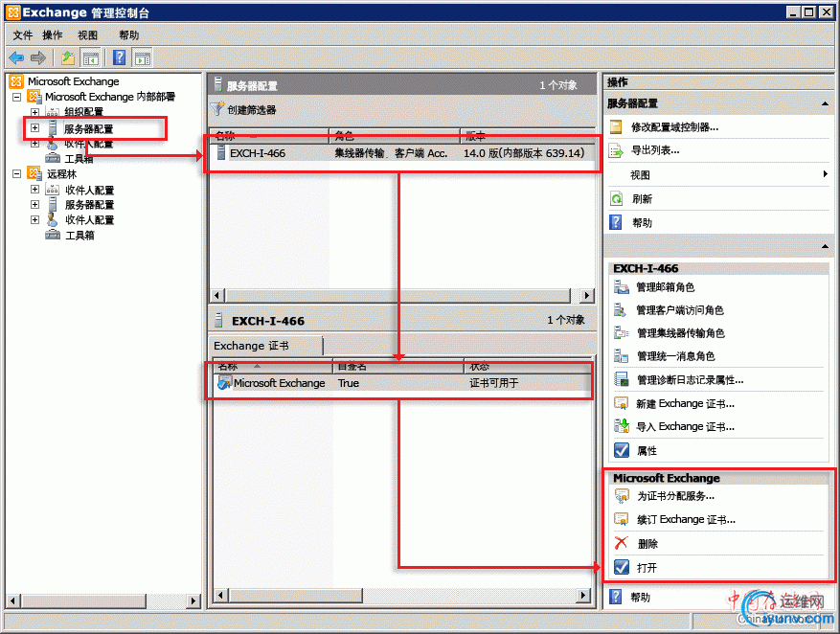
Task: Click the 管理邮箱角色 icon
Action: point(622,287)
